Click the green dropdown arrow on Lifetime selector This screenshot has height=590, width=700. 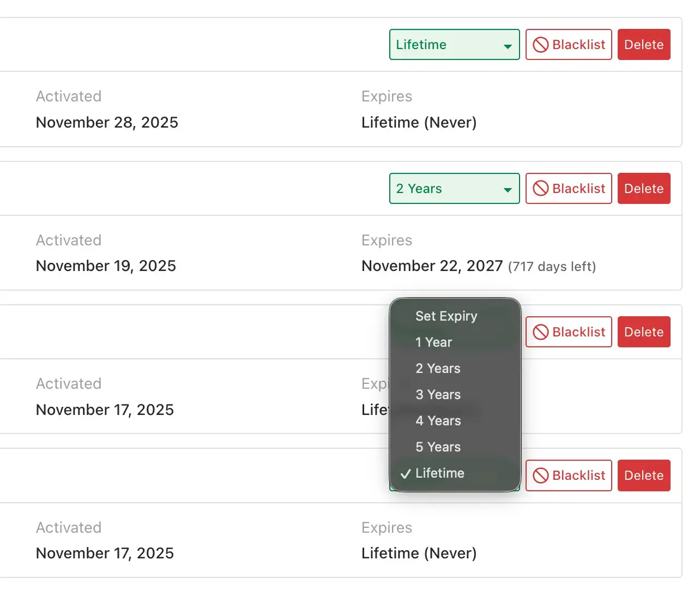[x=508, y=45]
